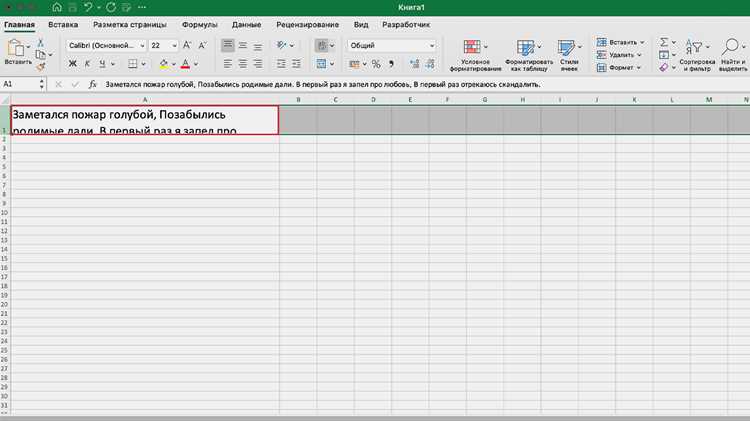
Task: Undo the last action
Action: [88, 7]
